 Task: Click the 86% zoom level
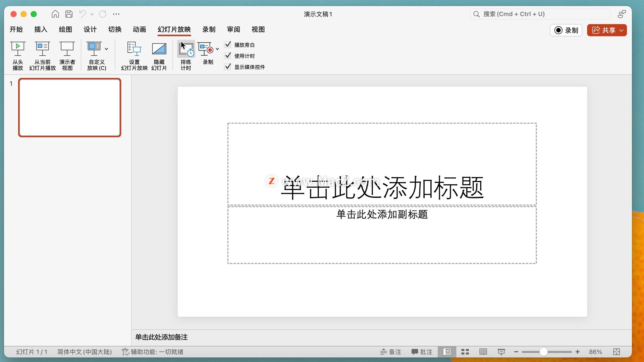(595, 352)
